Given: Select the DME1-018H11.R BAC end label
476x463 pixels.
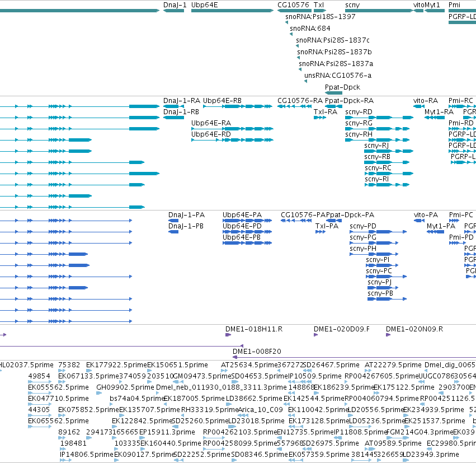Looking at the screenshot, I should [254, 329].
